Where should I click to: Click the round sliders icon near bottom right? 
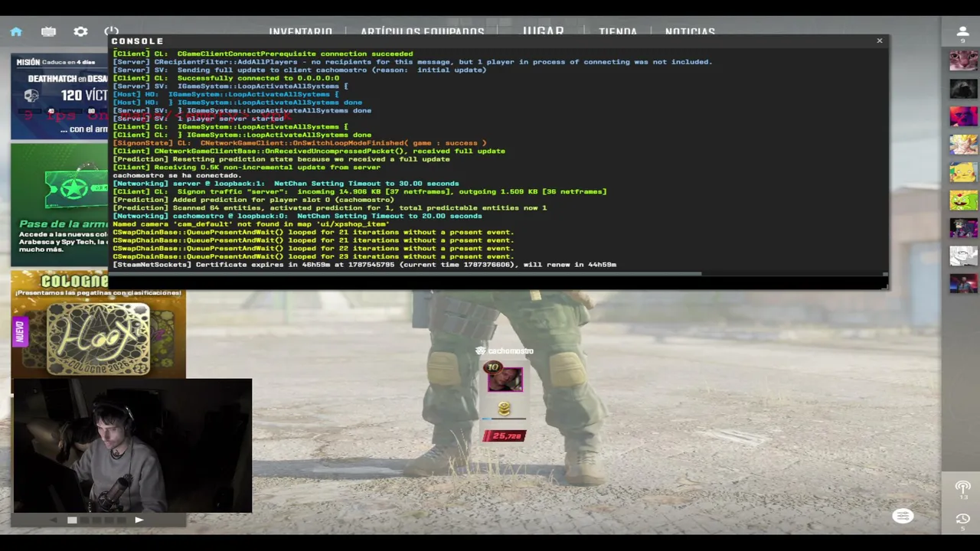click(903, 517)
